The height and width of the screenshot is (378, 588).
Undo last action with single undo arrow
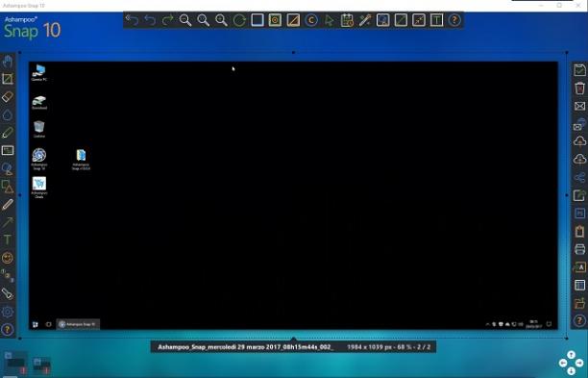(x=150, y=20)
